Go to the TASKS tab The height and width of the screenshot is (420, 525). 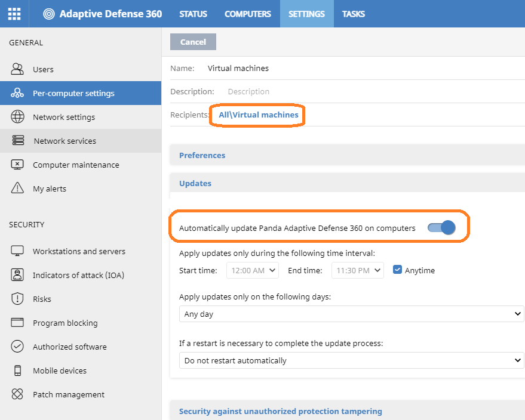coord(353,14)
